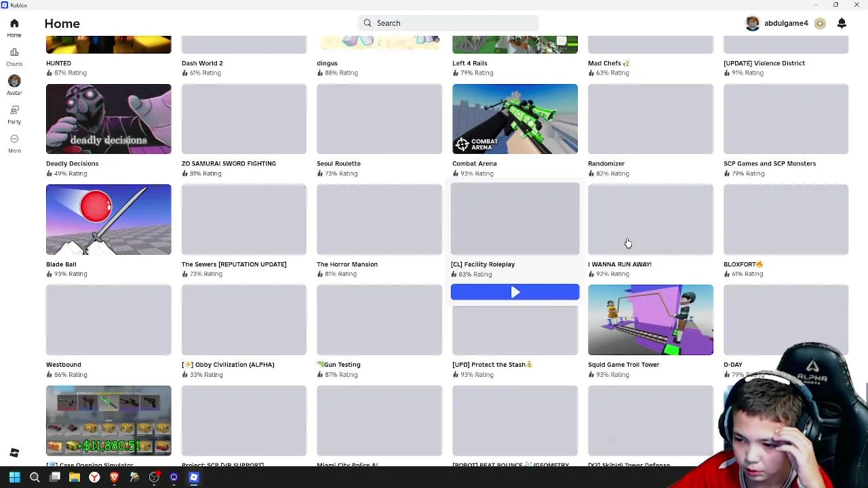
Task: Open the Roblox taskbar icon
Action: (x=193, y=477)
